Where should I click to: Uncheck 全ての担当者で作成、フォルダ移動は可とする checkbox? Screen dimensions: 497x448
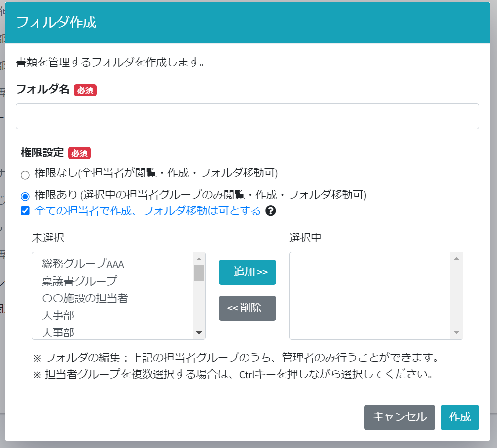click(25, 211)
